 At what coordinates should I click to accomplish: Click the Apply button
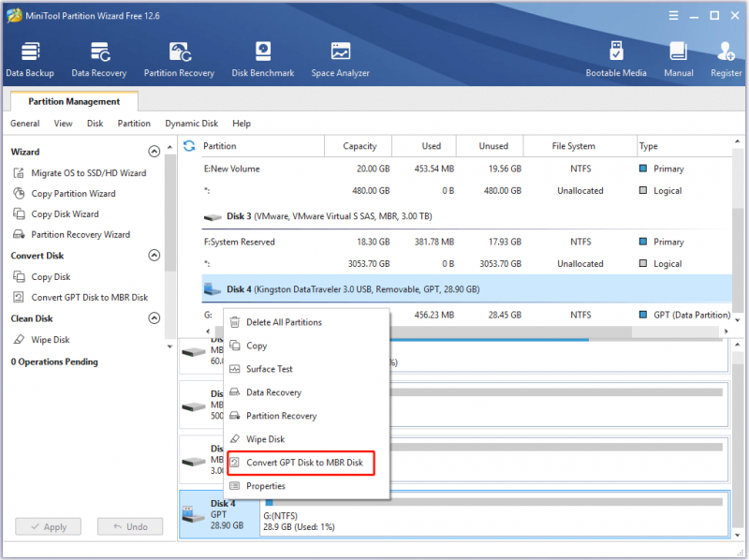click(x=49, y=526)
